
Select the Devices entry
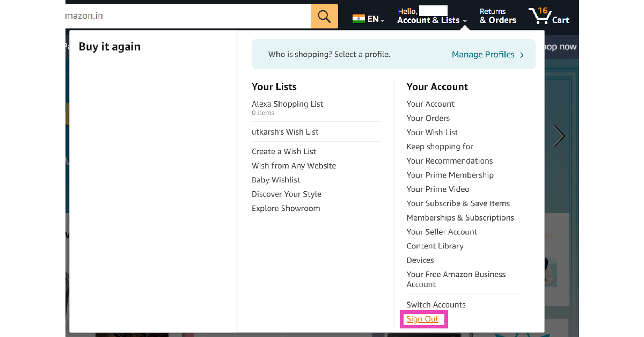click(x=420, y=260)
